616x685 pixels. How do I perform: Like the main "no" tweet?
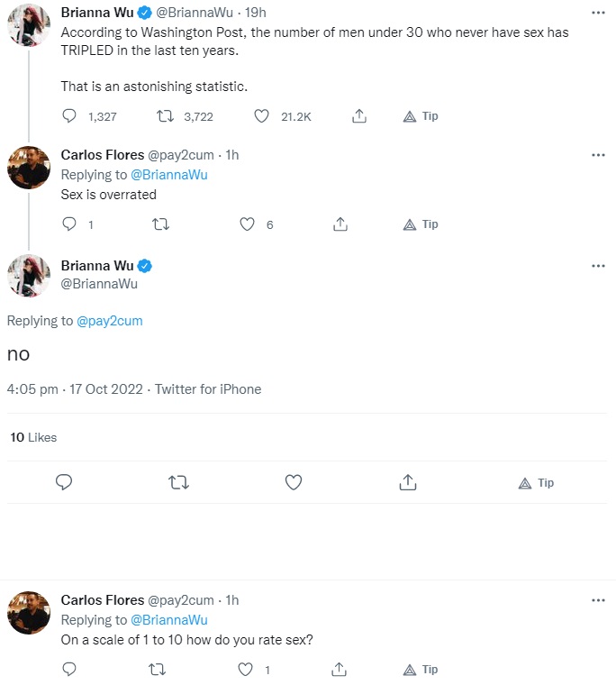point(294,482)
